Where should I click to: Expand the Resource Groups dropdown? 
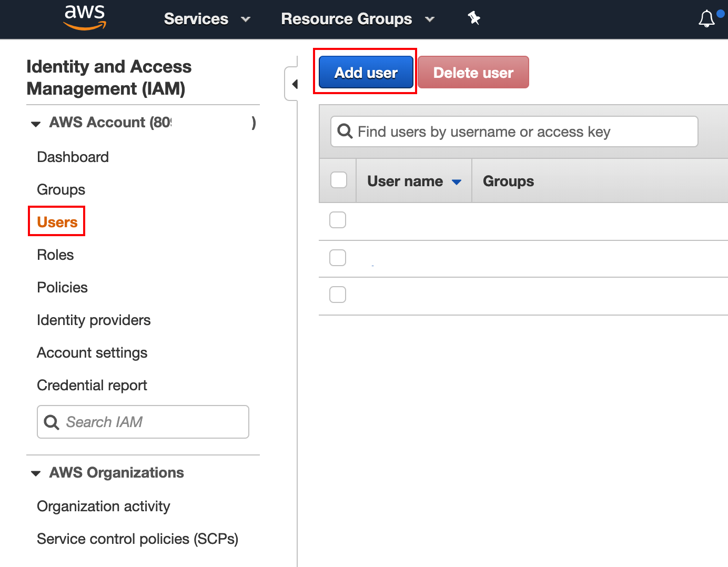coord(357,19)
